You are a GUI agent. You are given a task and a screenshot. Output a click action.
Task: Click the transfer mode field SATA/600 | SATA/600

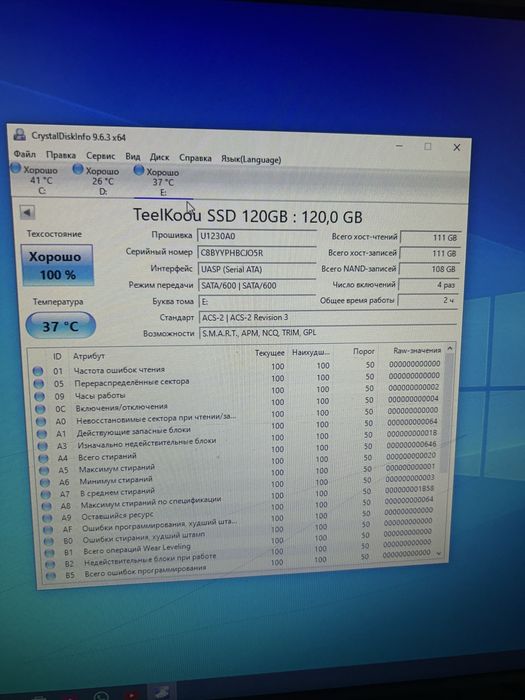[x=257, y=285]
